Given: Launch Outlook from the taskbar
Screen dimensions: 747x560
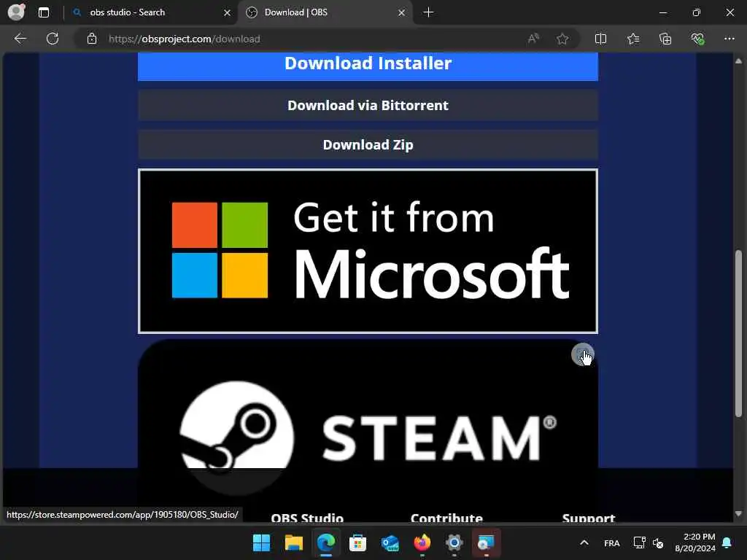Looking at the screenshot, I should click(x=390, y=542).
